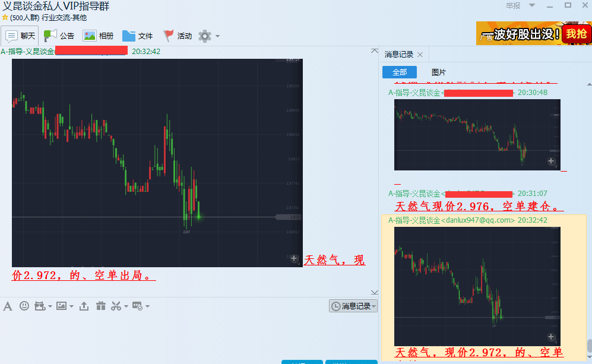
Task: Expand the screenshot options dropdown arrow
Action: tap(126, 306)
